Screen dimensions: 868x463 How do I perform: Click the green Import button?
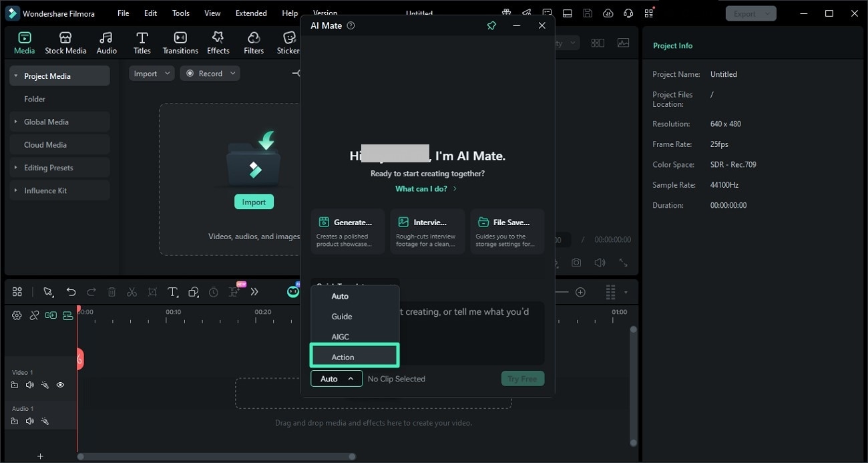click(254, 202)
